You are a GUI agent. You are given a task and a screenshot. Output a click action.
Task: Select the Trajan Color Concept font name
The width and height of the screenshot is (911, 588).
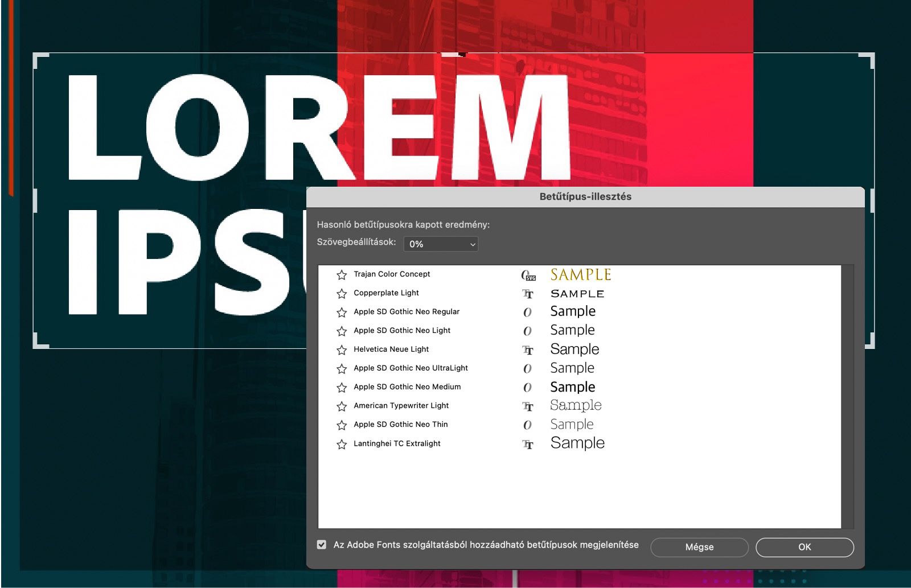pyautogui.click(x=392, y=274)
